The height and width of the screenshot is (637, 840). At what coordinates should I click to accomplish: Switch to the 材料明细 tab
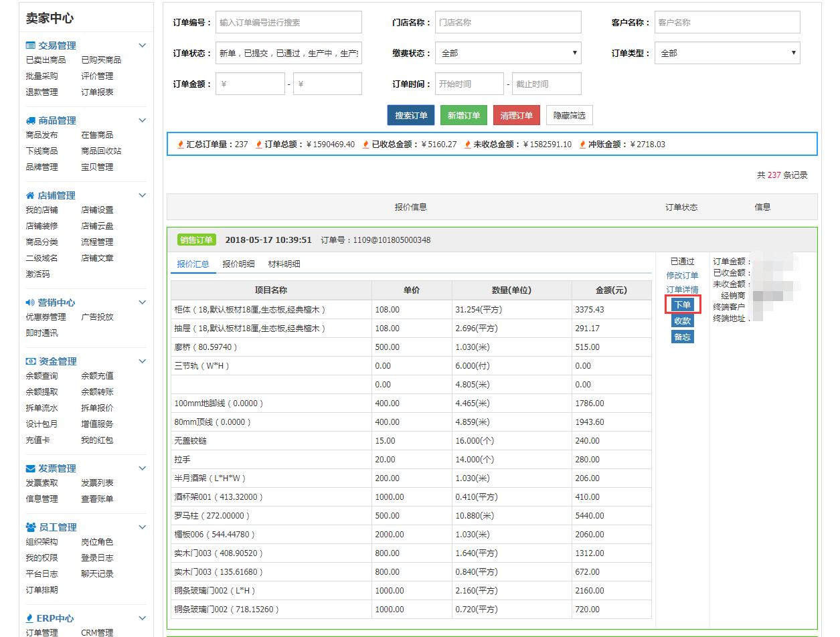284,264
